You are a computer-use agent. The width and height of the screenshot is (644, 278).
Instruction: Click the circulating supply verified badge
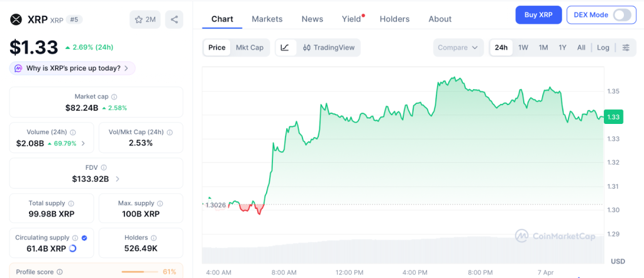[84, 238]
